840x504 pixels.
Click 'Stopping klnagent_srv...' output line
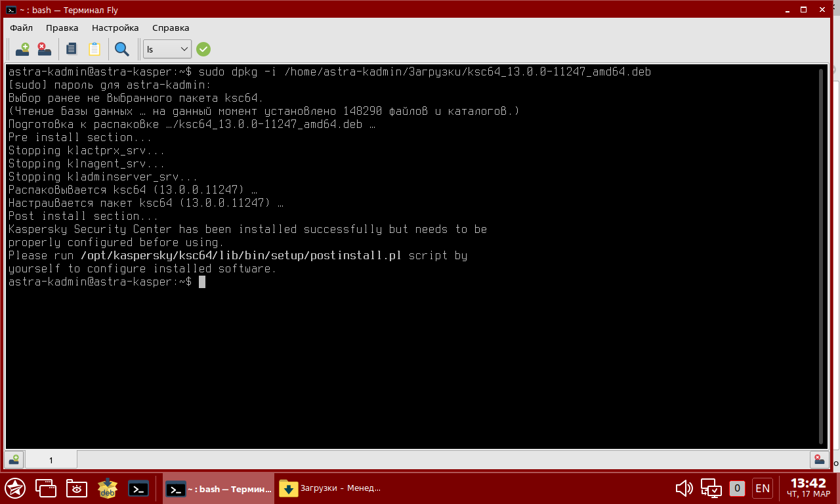pos(87,163)
